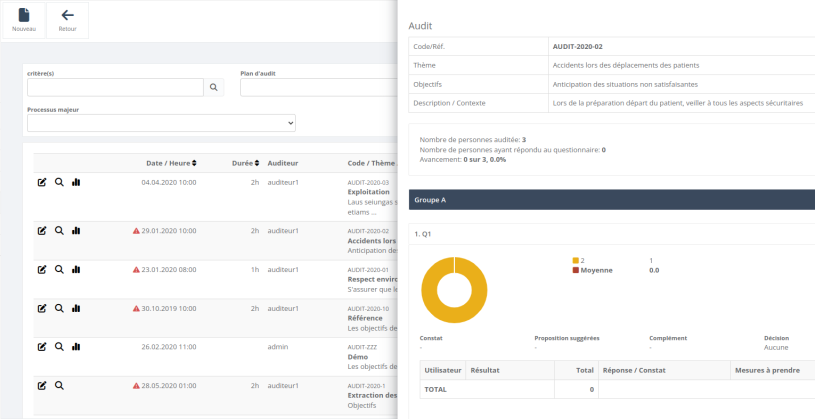The height and width of the screenshot is (419, 815).
Task: View details of the 29.01.2020 audit
Action: 59,230
